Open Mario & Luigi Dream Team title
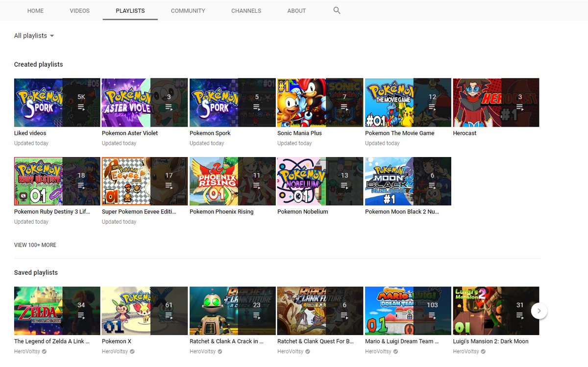This screenshot has height=367, width=588. 402,341
